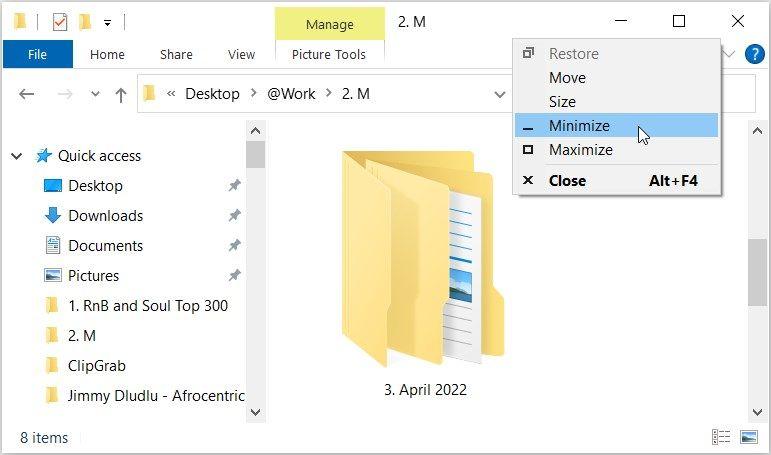Expand subfolders arrow after @Work breadcrumb

point(328,93)
